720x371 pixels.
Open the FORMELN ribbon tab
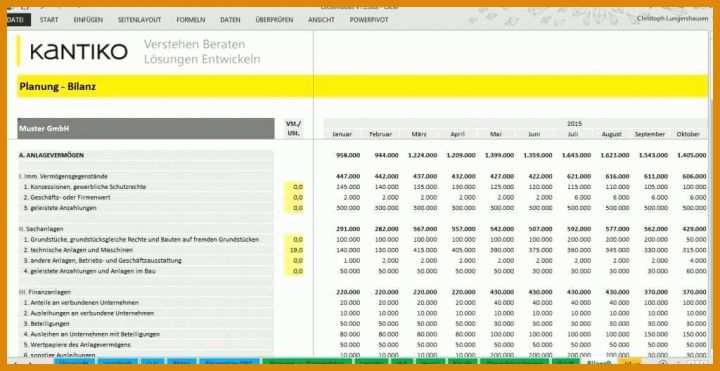[191, 20]
